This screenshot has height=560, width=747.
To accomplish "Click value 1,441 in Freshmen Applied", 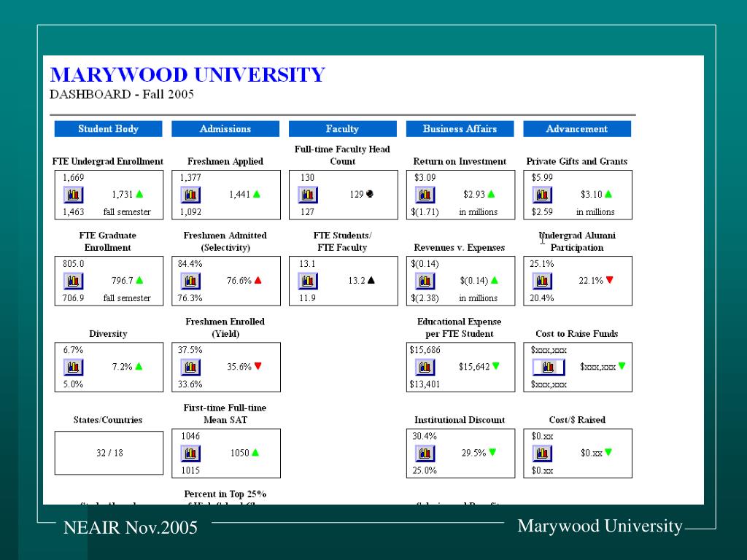I will pyautogui.click(x=239, y=194).
